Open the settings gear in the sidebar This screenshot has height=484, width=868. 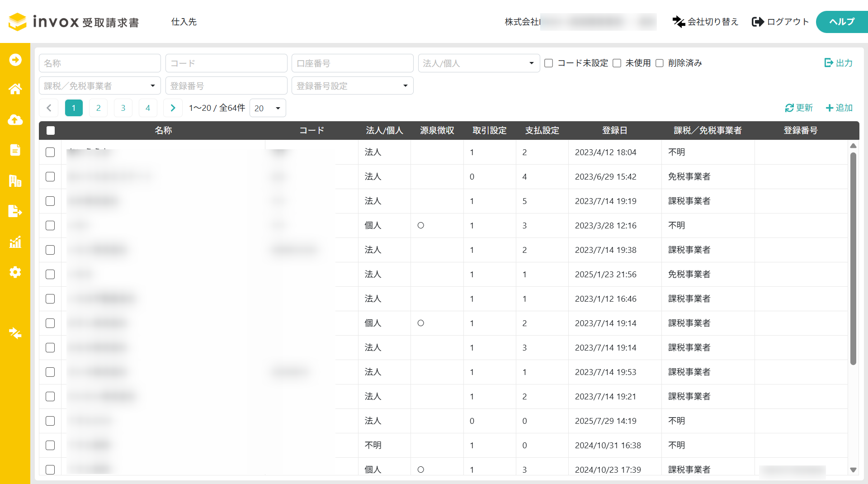click(15, 272)
